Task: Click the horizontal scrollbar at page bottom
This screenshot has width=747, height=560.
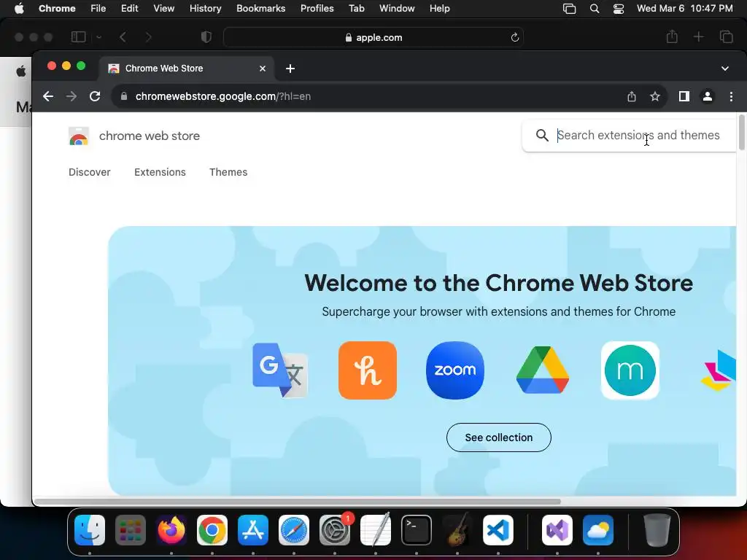Action: pos(298,502)
